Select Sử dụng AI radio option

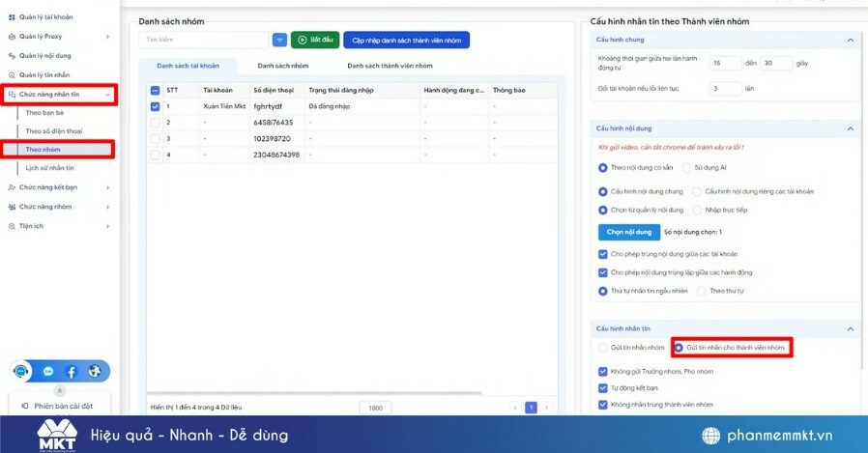686,168
